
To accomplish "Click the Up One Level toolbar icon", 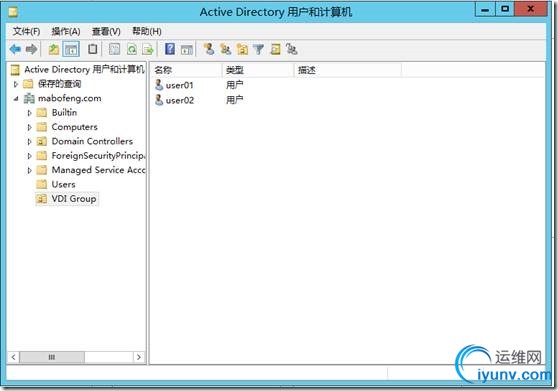I will tap(54, 49).
